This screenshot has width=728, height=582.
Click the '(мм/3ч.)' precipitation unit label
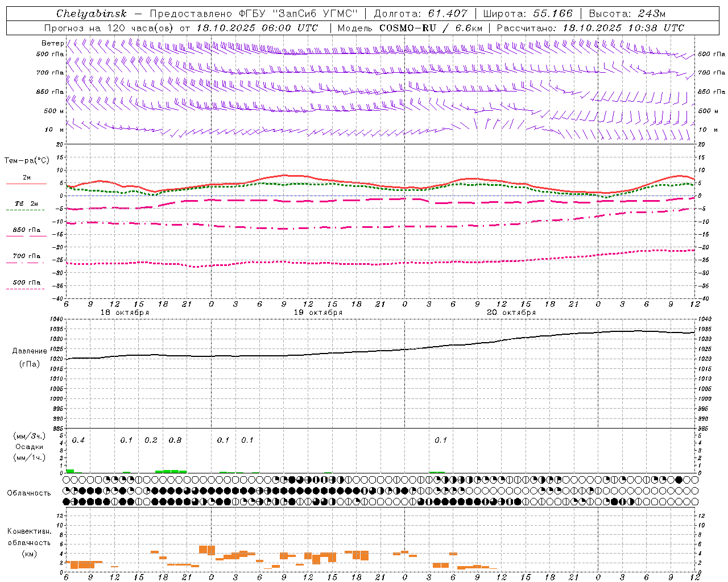point(30,436)
